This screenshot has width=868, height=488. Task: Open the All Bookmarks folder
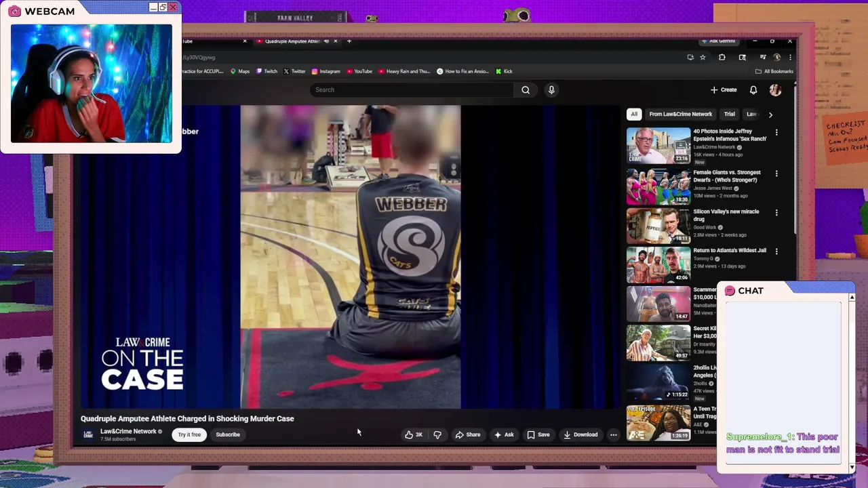pos(774,71)
